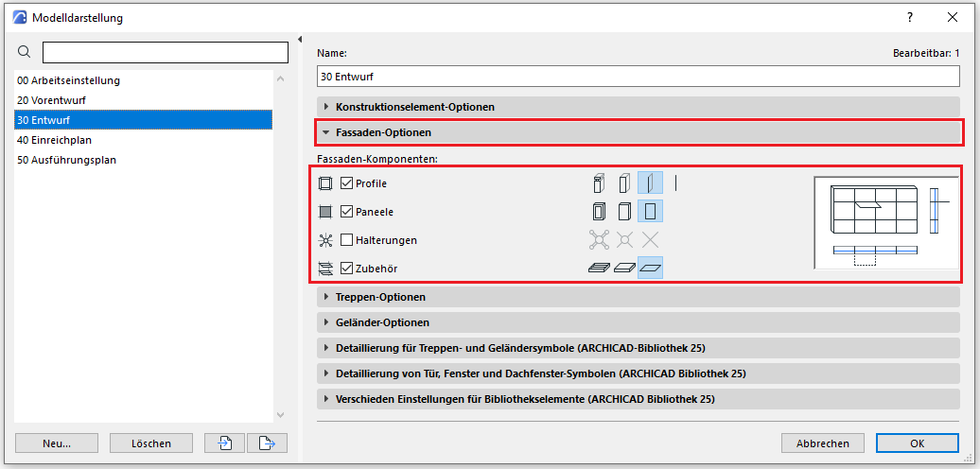Image resolution: width=980 pixels, height=469 pixels.
Task: Select full detail Zubehör display icon
Action: 598,269
